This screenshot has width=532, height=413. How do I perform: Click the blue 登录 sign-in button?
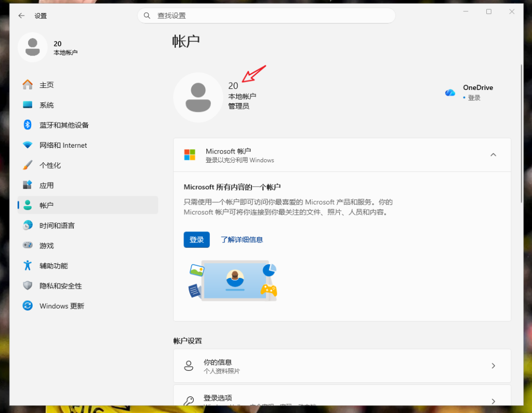pyautogui.click(x=197, y=240)
